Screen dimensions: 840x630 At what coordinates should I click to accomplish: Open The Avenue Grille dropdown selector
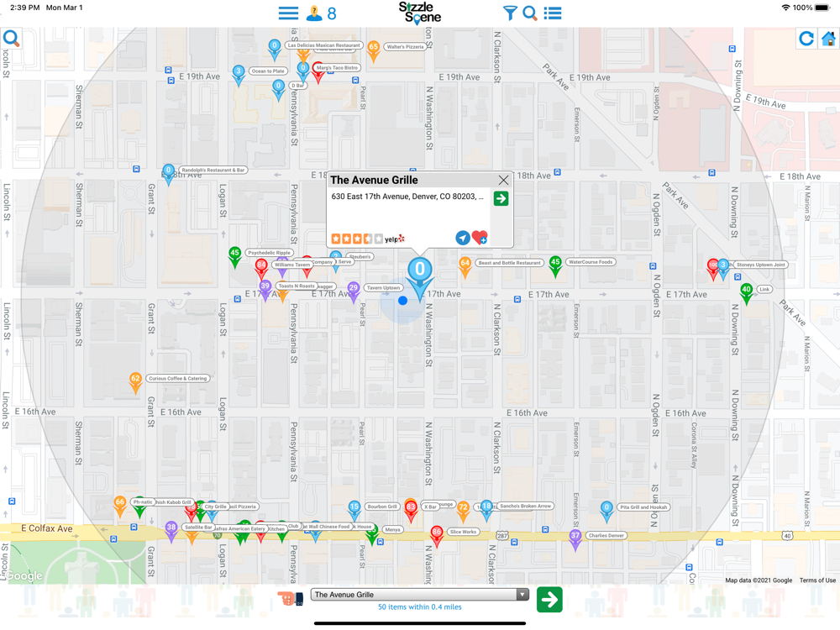pos(419,595)
